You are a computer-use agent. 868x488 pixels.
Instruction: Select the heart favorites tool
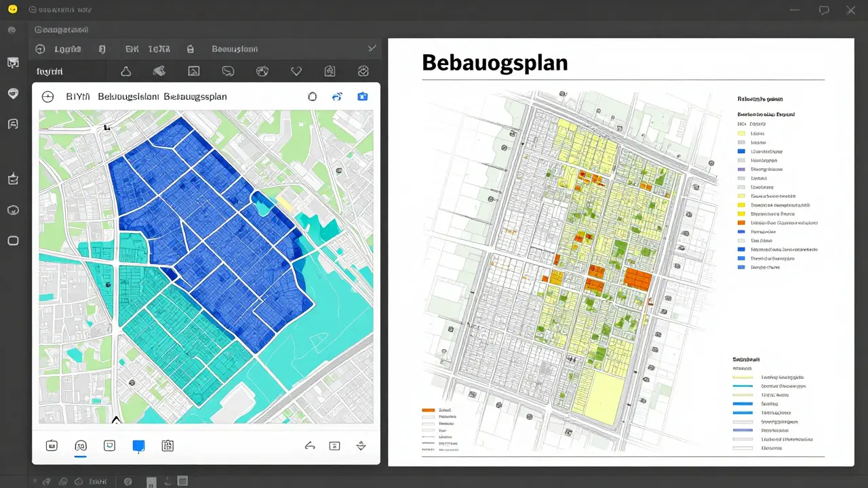296,70
